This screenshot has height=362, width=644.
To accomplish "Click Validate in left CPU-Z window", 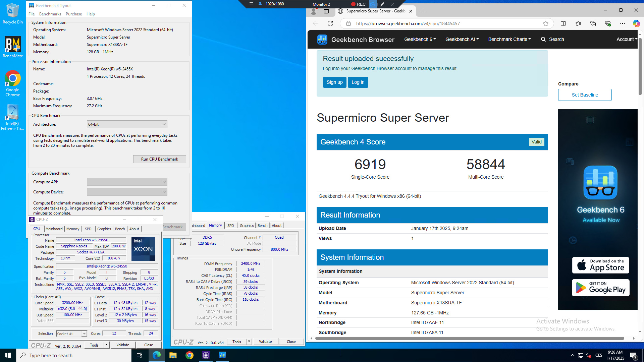I will (x=123, y=345).
